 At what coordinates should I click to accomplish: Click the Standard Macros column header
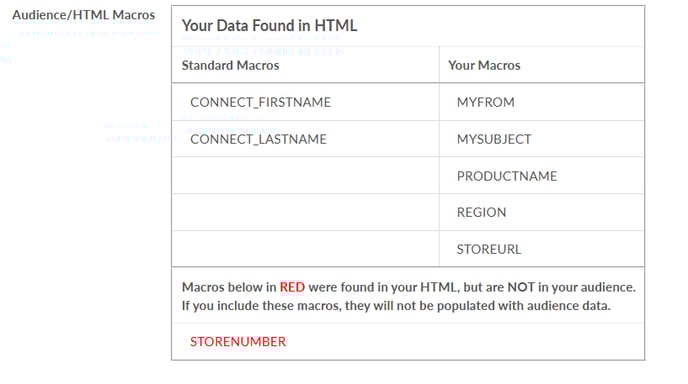click(x=230, y=65)
